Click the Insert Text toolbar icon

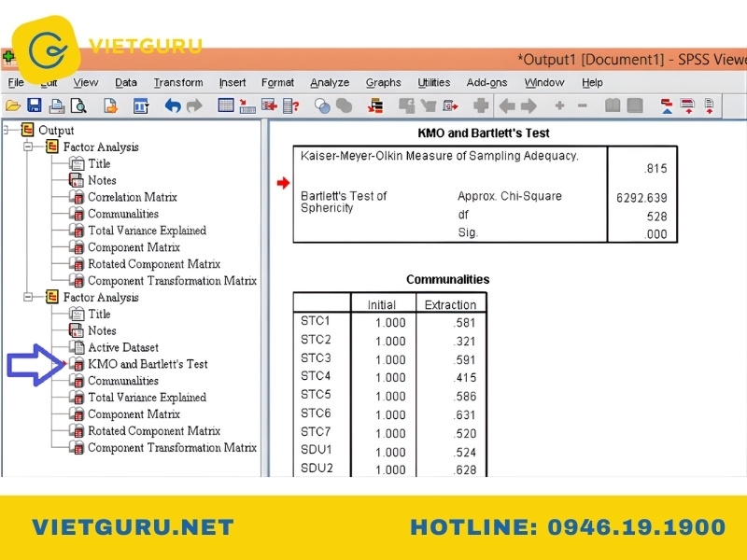pos(710,105)
